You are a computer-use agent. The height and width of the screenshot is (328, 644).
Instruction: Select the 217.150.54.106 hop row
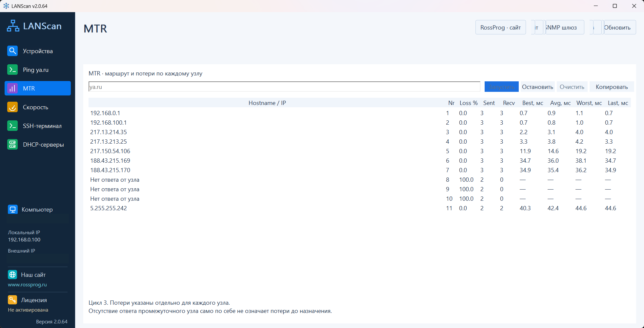(359, 151)
